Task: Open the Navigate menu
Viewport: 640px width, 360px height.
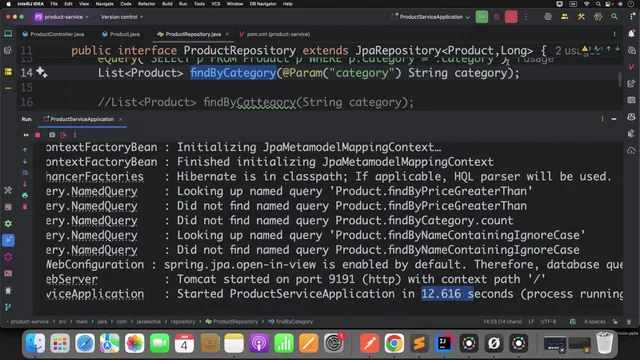Action: (104, 4)
